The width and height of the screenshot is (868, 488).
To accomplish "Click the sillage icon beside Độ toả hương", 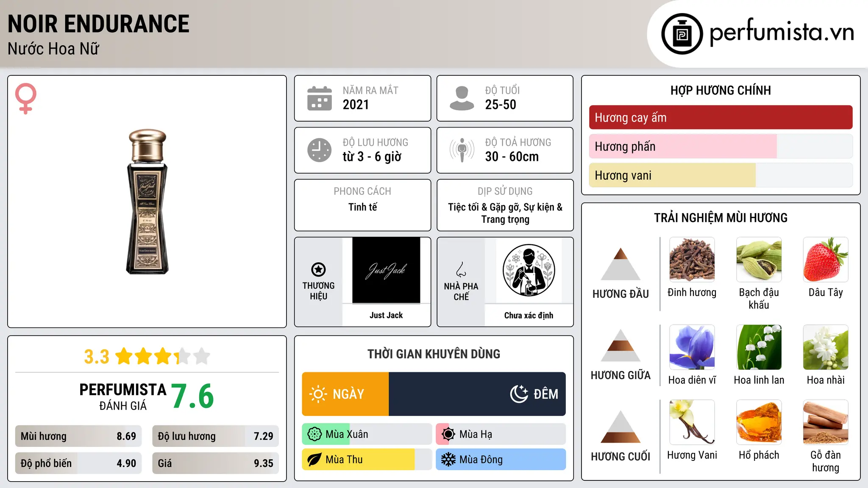I will click(462, 150).
